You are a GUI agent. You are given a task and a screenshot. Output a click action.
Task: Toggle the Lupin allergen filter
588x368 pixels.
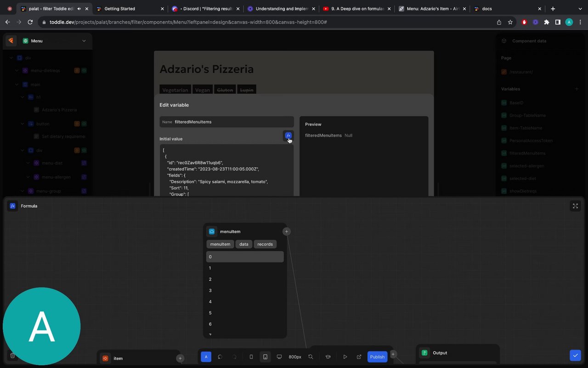[247, 90]
